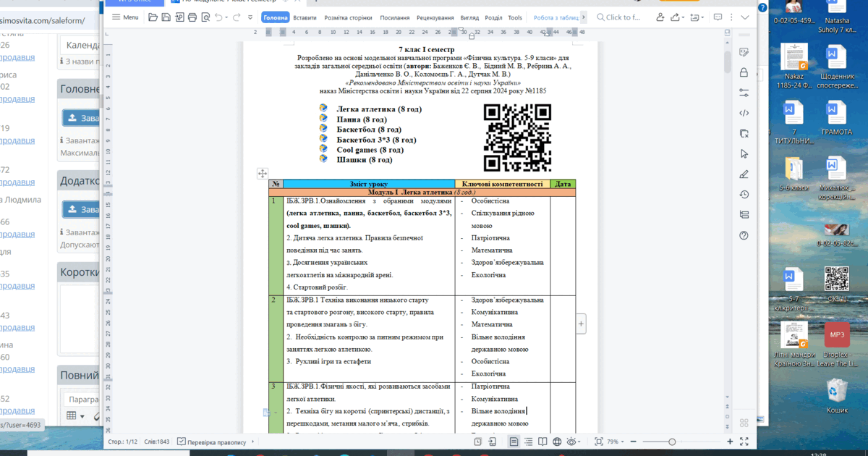
Task: Click the zoom slider handle
Action: pyautogui.click(x=672, y=442)
